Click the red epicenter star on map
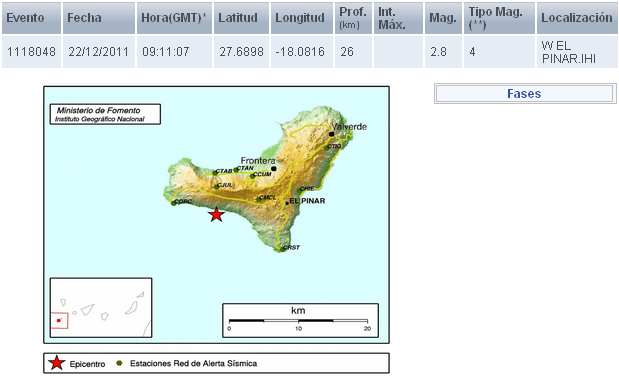Screen dimensions: 619x377 click(x=216, y=215)
